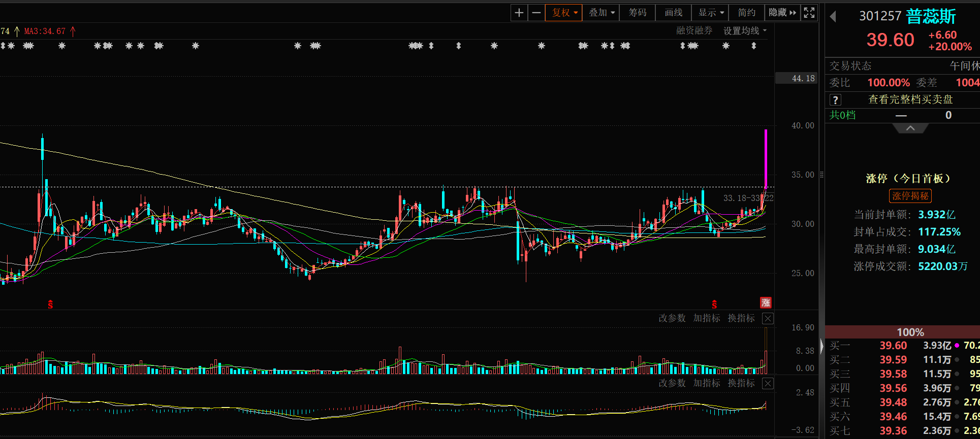Click the left arrow beside stock code 301257
This screenshot has height=439, width=980.
pyautogui.click(x=833, y=17)
